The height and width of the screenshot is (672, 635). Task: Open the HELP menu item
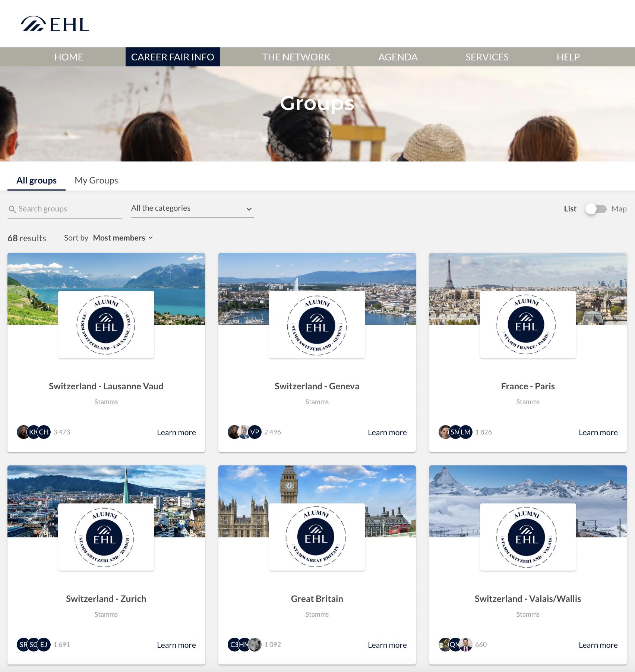tap(568, 57)
